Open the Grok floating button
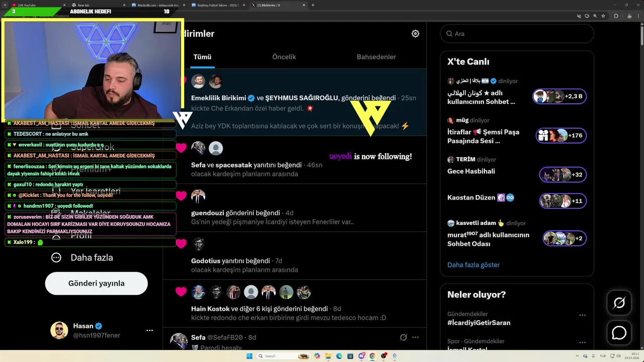 point(619,303)
